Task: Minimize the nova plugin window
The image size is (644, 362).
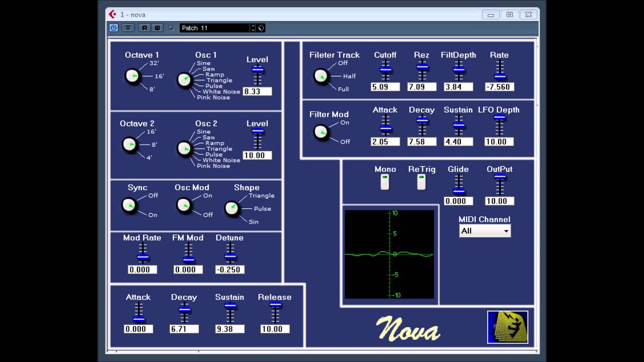Action: click(491, 15)
